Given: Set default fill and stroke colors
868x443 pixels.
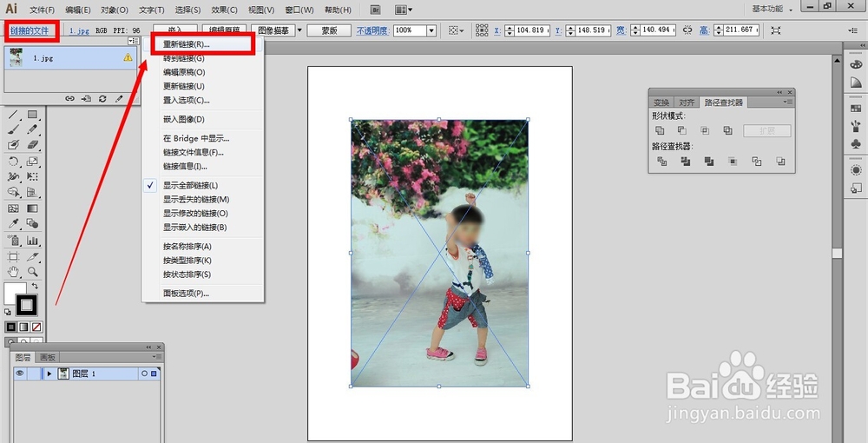Looking at the screenshot, I should click(8, 313).
